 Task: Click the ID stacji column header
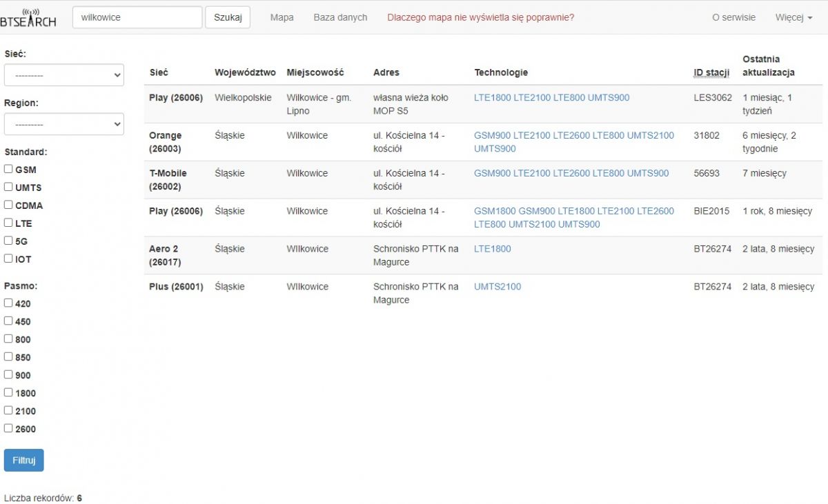[711, 72]
